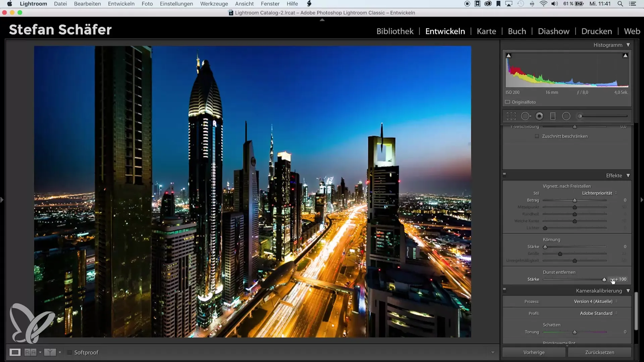Open the Karte module
This screenshot has width=644, height=362.
(486, 32)
